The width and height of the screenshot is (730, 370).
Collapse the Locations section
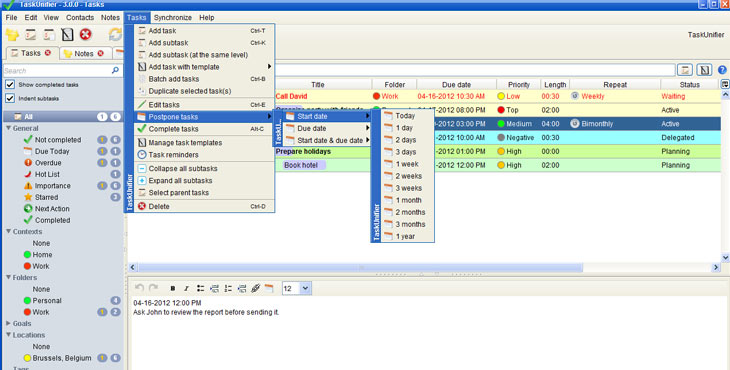pyautogui.click(x=8, y=335)
